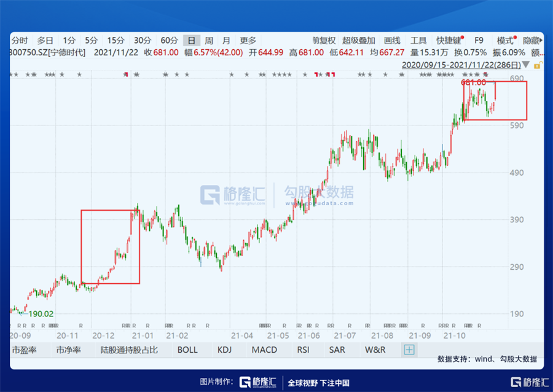Click the 21-04 date axis label

242,335
